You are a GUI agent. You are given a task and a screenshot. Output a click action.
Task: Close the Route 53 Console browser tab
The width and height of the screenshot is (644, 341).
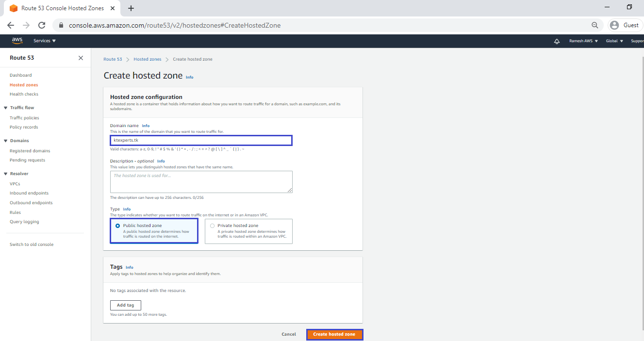pyautogui.click(x=112, y=8)
